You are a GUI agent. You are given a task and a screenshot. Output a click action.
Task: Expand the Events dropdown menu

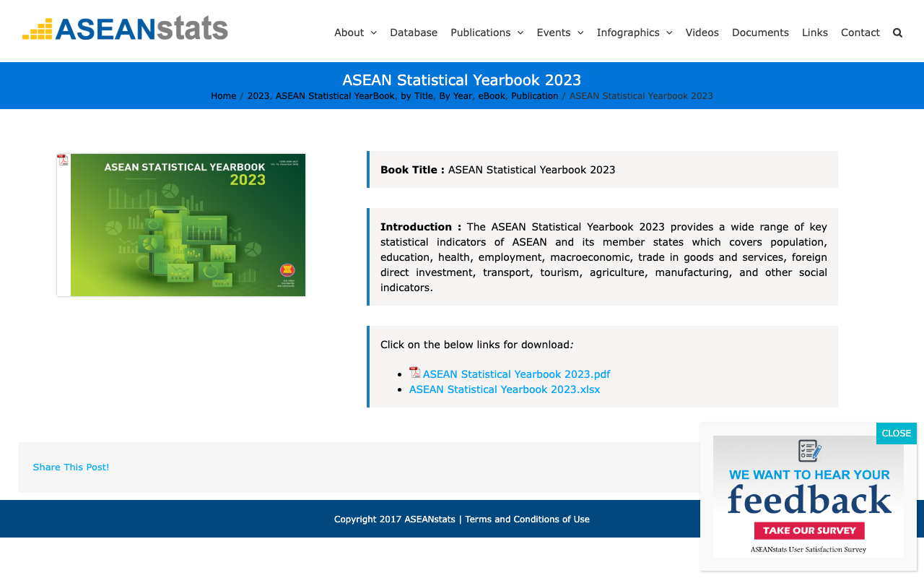coord(560,33)
